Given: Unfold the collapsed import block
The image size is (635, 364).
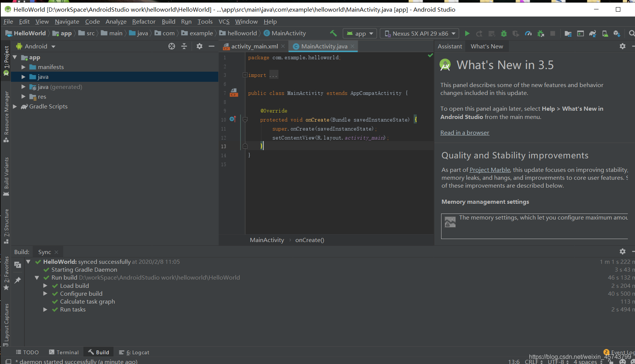Looking at the screenshot, I should (x=245, y=75).
